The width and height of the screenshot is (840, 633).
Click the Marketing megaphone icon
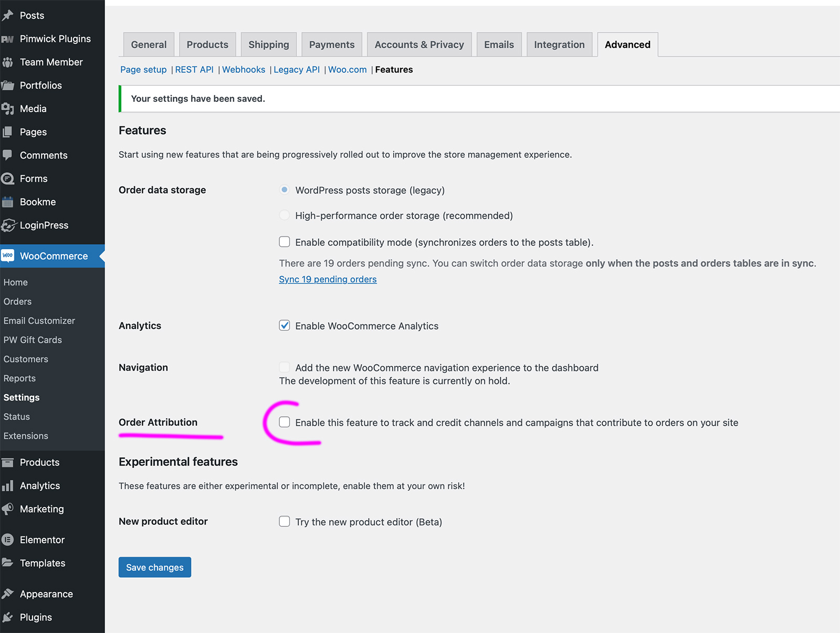7,509
